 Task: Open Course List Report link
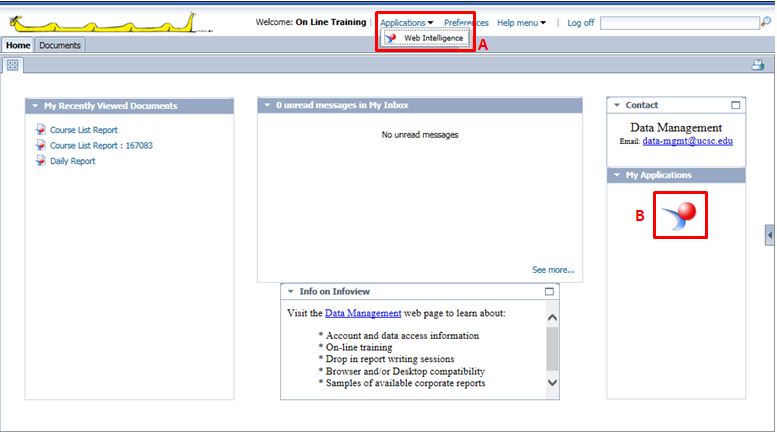pyautogui.click(x=84, y=130)
